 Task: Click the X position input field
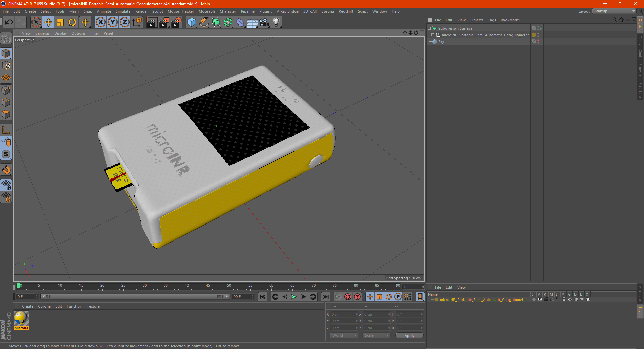(344, 314)
